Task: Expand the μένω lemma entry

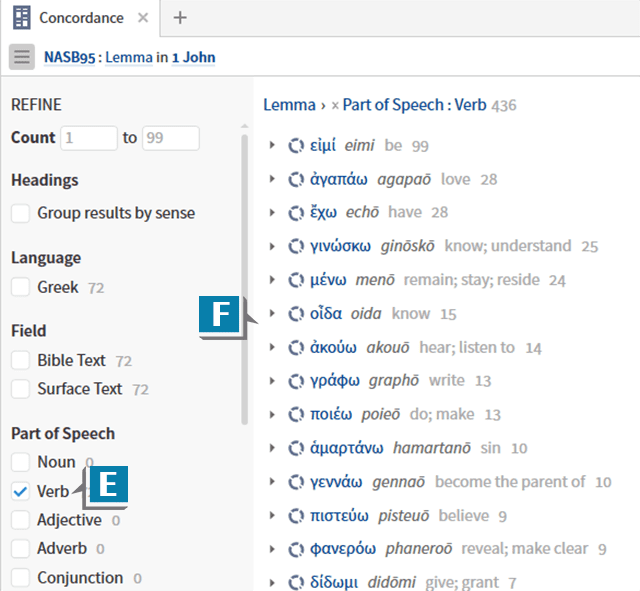Action: pos(272,280)
